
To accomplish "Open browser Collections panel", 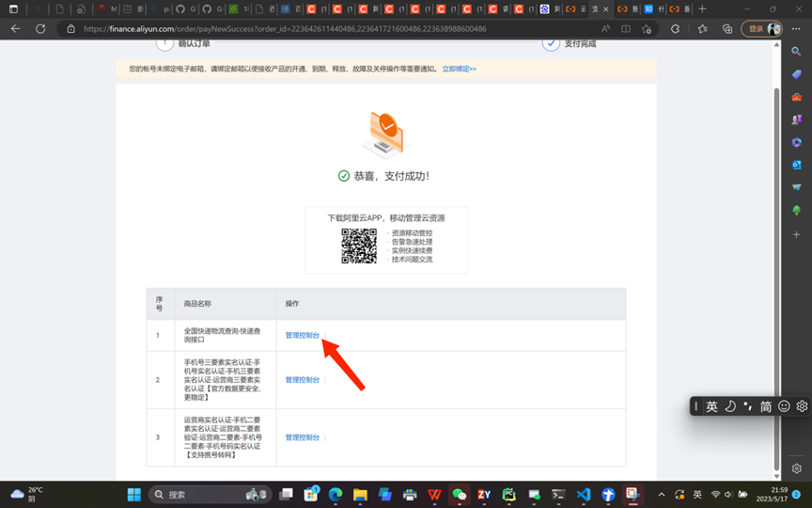I will pyautogui.click(x=727, y=29).
